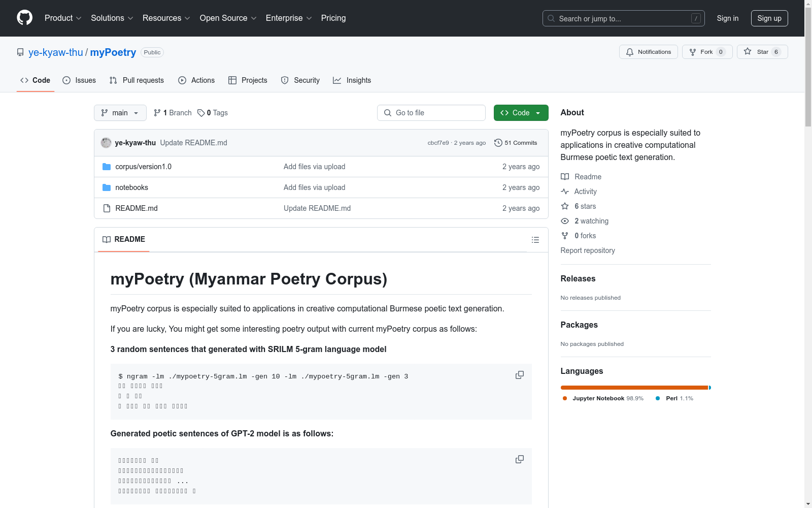812x508 pixels.
Task: Switch to the Projects tab
Action: pos(248,80)
